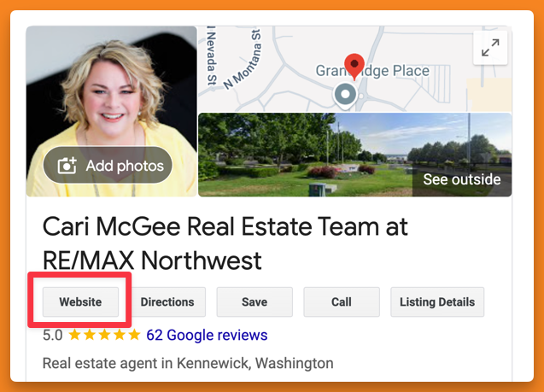The image size is (544, 392).
Task: Open the 62 Google reviews link
Action: [207, 335]
